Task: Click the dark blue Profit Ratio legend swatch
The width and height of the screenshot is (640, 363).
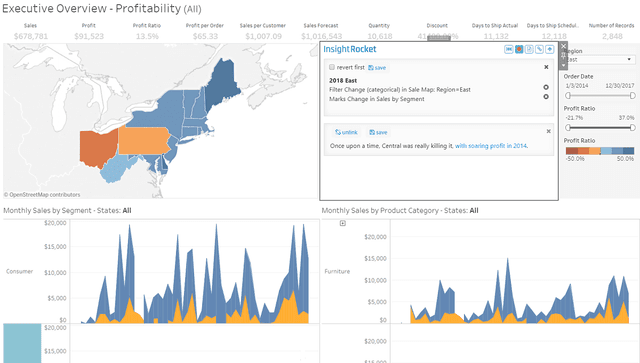Action: point(629,151)
